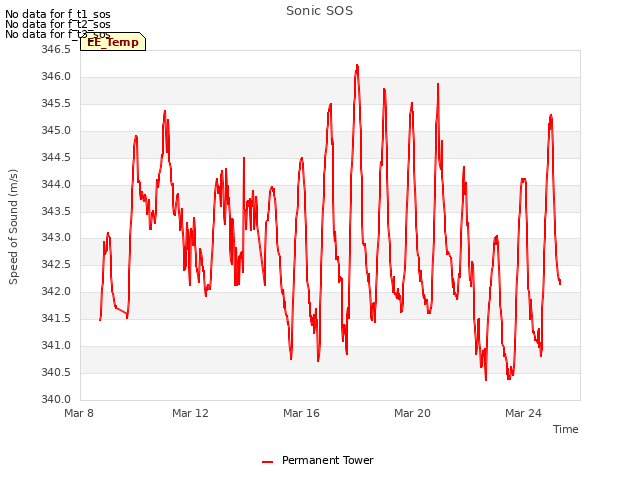Click the 341.0 y-axis tick label
This screenshot has width=640, height=480.
56,345
